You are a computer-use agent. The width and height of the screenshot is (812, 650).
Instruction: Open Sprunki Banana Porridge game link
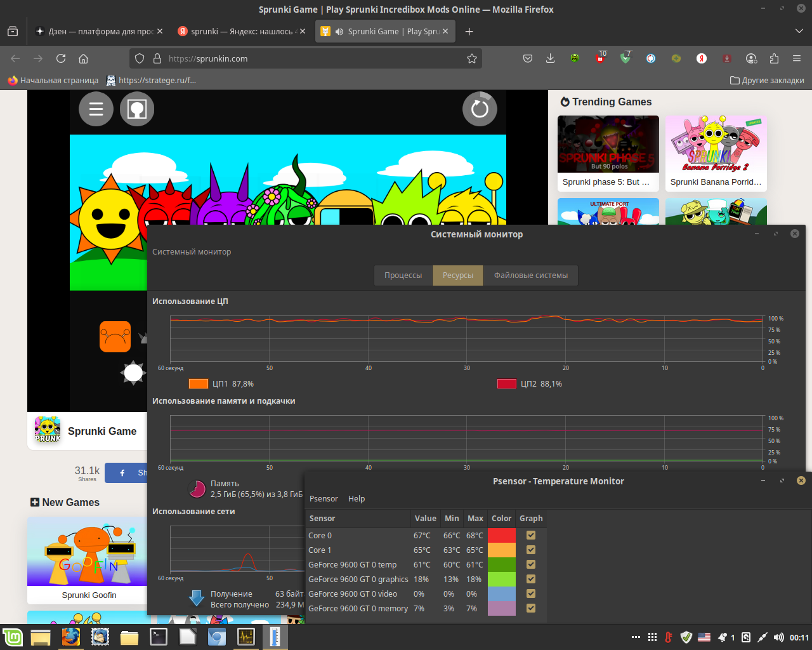point(716,182)
